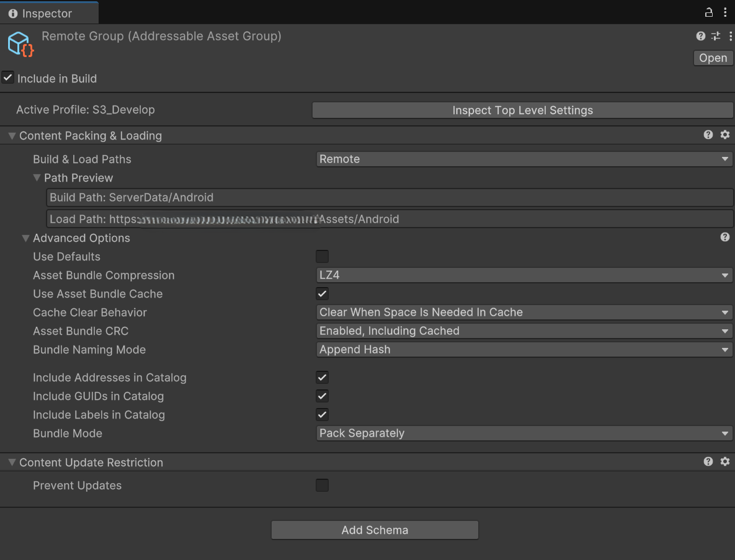Image resolution: width=735 pixels, height=560 pixels.
Task: Click the Build Path ServerData/Android field
Action: coord(390,197)
